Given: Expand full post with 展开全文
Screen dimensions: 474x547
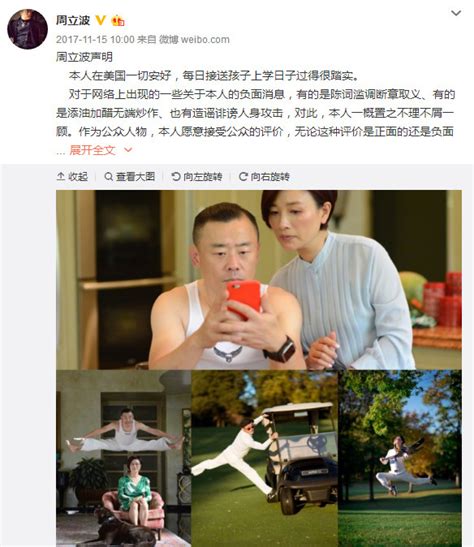Looking at the screenshot, I should pos(92,150).
